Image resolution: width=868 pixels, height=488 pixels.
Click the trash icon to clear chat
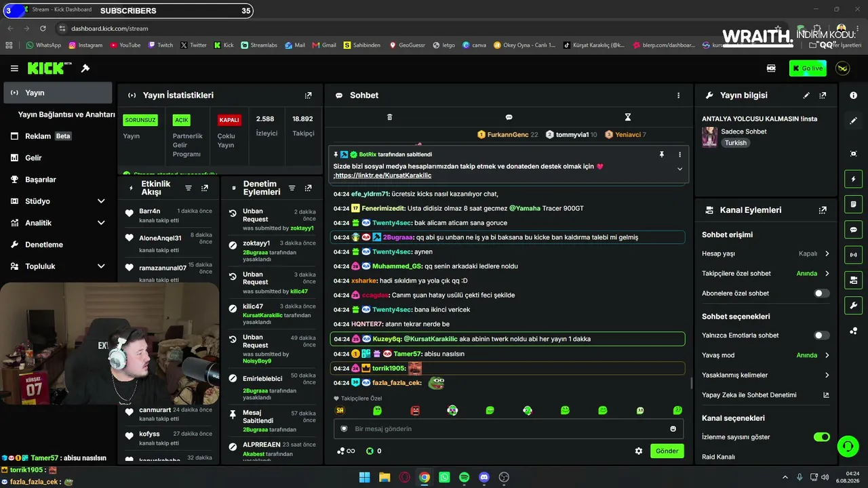(x=389, y=117)
